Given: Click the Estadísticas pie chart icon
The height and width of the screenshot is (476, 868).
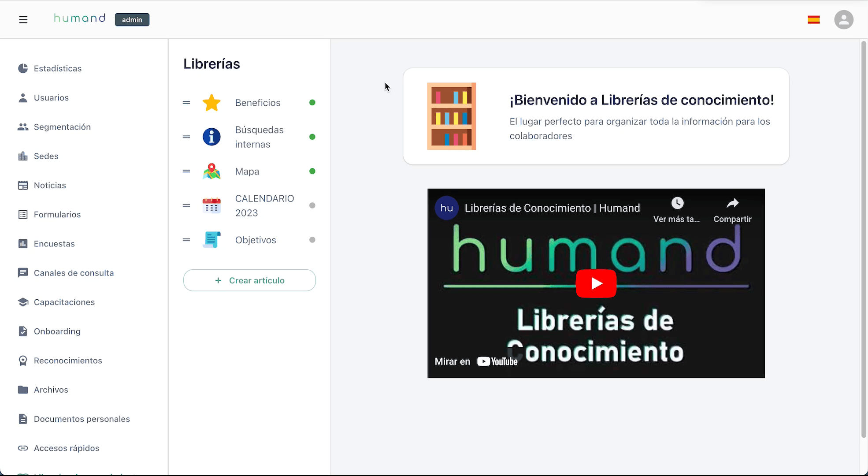Looking at the screenshot, I should (x=23, y=68).
